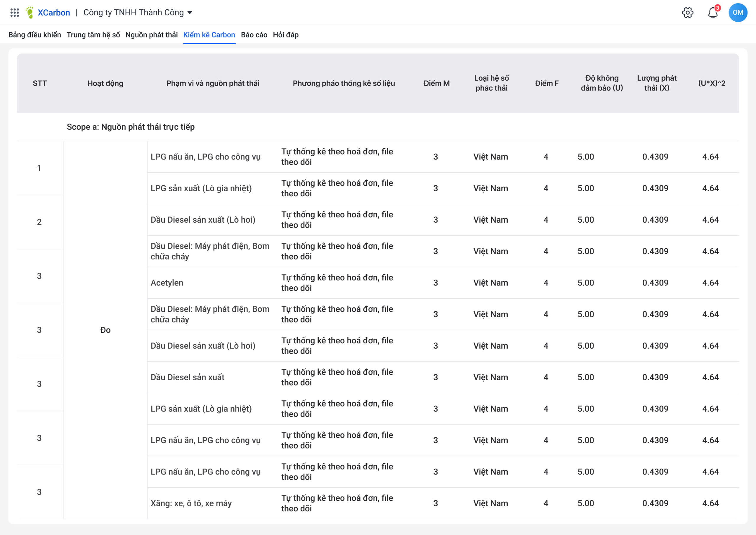The height and width of the screenshot is (535, 756).
Task: Open the Trung tâm hệ số tab
Action: tap(93, 35)
